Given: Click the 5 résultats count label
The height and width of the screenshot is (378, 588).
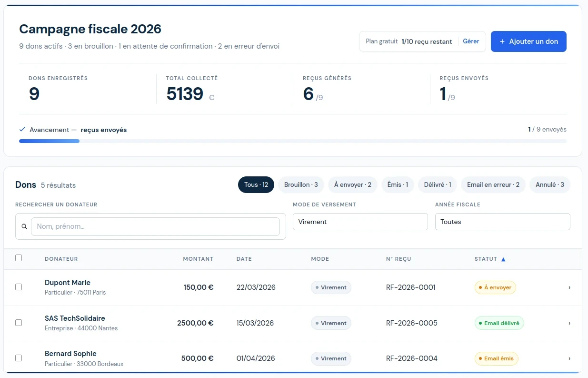Looking at the screenshot, I should [58, 185].
